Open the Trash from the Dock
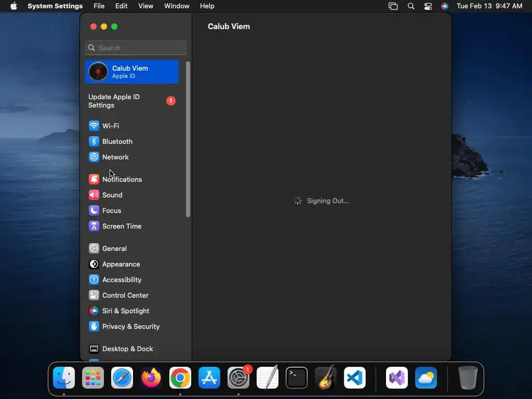The height and width of the screenshot is (399, 532). tap(468, 378)
